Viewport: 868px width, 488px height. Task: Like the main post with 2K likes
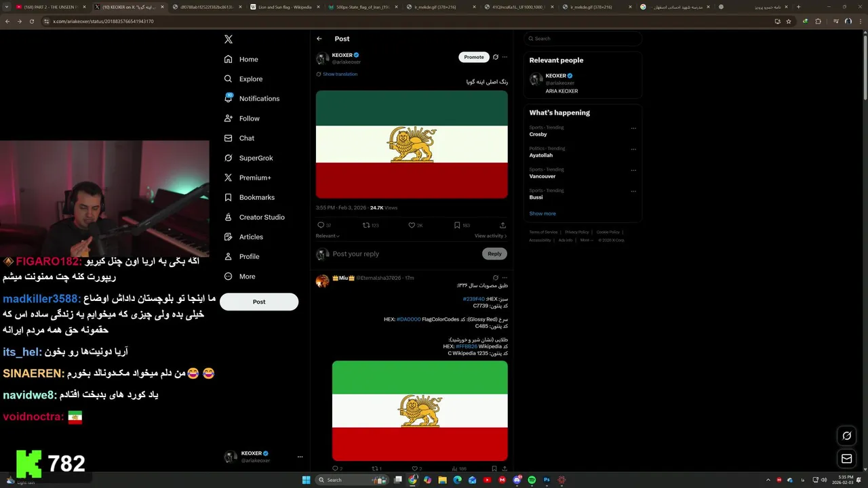(412, 225)
